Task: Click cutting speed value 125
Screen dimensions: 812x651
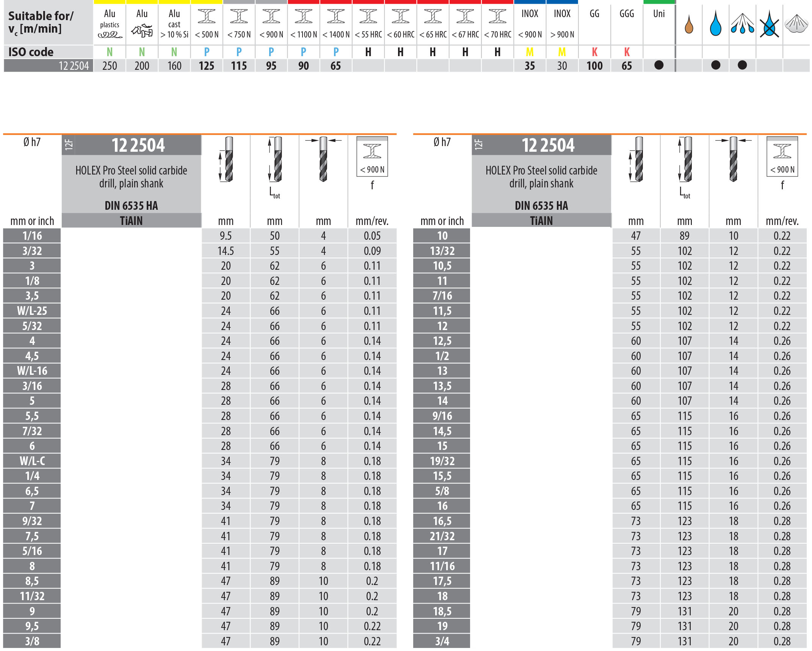Action: point(207,66)
